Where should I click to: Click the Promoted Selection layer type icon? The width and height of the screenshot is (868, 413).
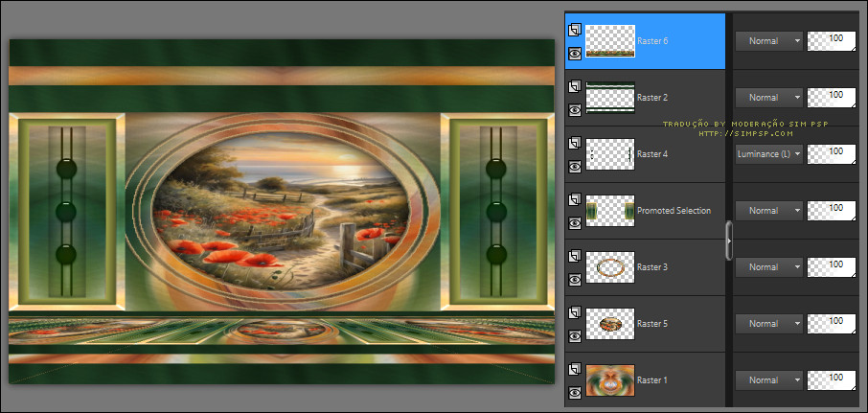coord(575,198)
